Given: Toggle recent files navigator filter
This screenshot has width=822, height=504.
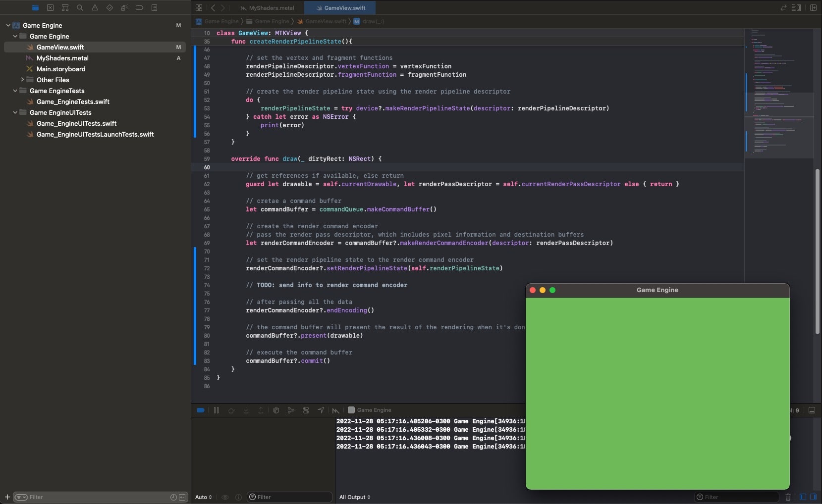Looking at the screenshot, I should coord(173,497).
